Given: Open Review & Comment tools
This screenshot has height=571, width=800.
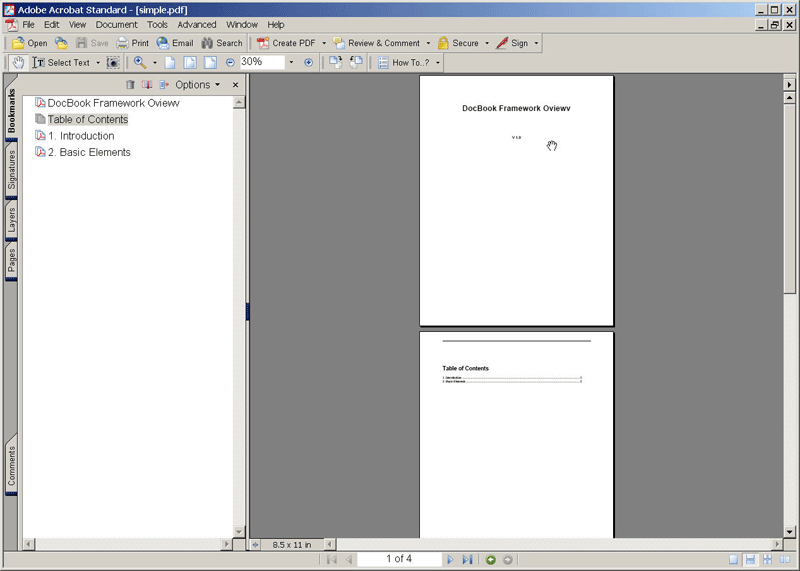Looking at the screenshot, I should [x=377, y=43].
